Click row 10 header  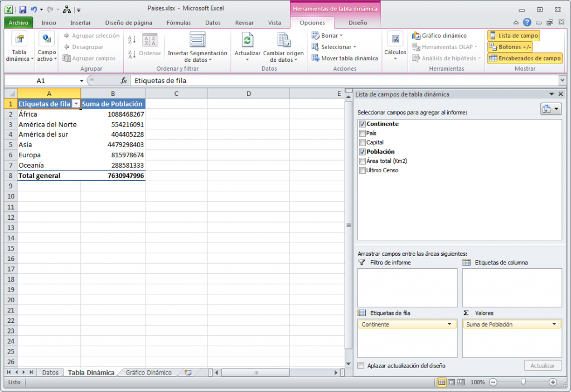click(11, 196)
